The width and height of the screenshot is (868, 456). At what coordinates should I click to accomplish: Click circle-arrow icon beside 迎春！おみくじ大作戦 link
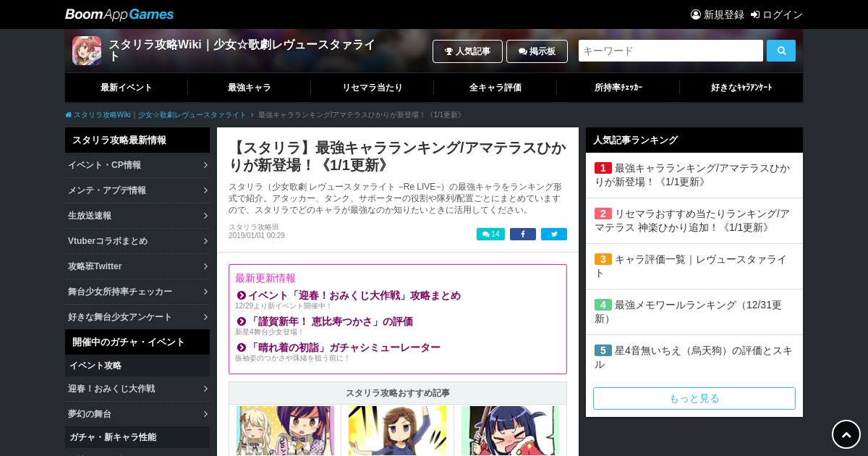[x=242, y=295]
